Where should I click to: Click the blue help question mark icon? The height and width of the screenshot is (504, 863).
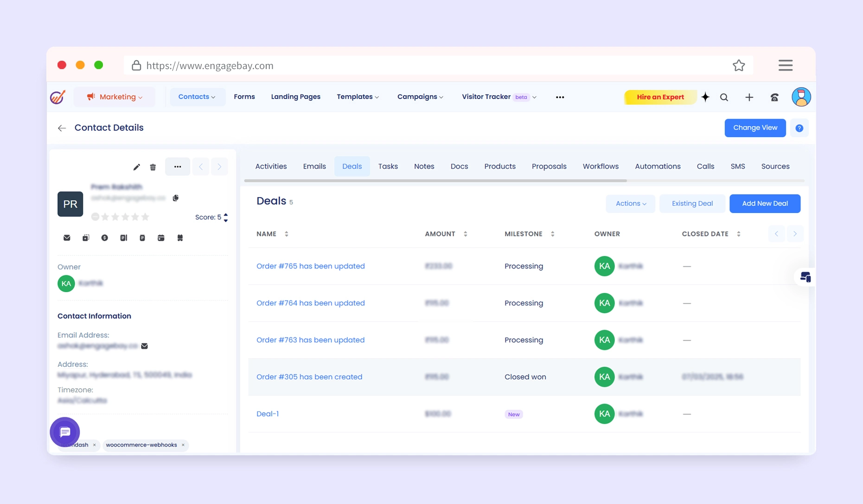799,128
